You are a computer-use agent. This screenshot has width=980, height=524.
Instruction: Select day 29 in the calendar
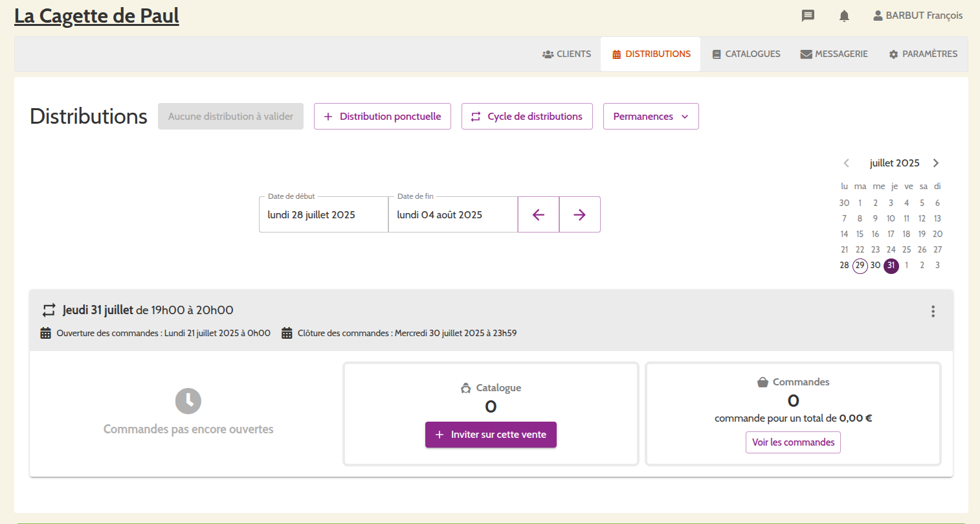point(860,266)
